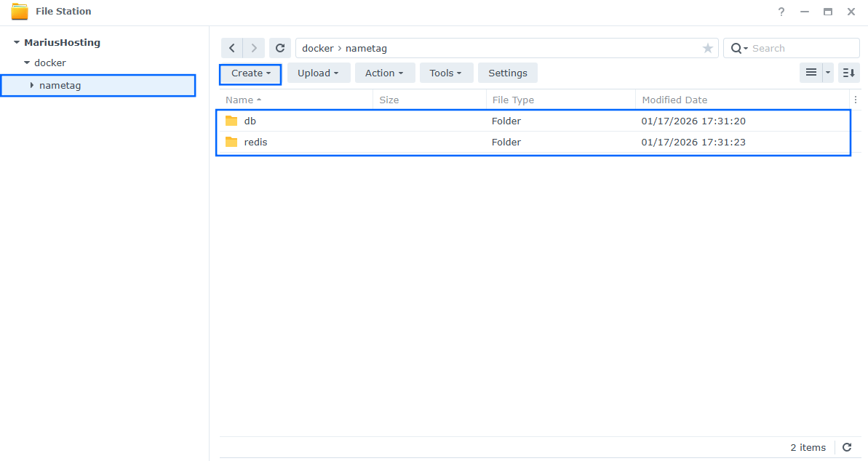Screen dimensions: 868x461
Task: Navigate to docker via the breadcrumb
Action: tap(317, 47)
